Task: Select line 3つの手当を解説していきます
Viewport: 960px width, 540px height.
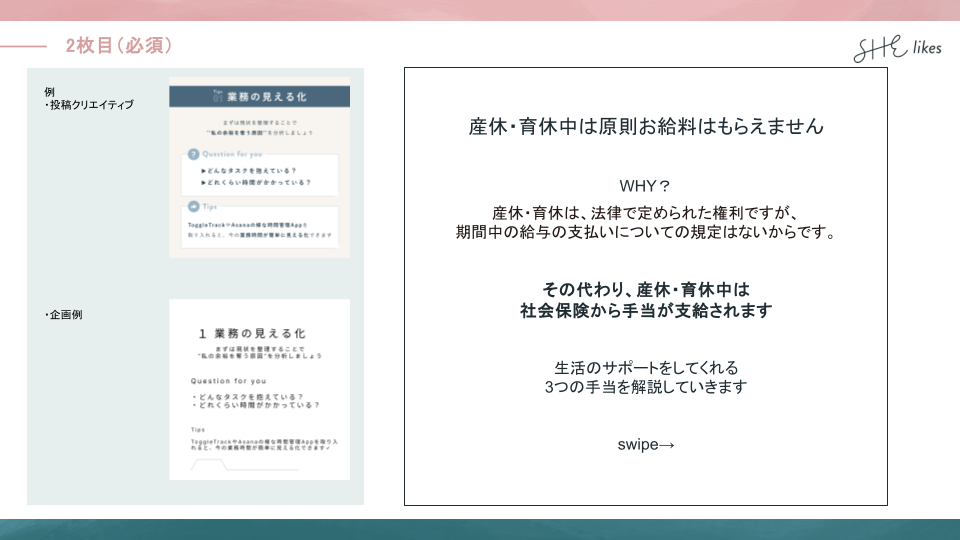Action: point(646,387)
